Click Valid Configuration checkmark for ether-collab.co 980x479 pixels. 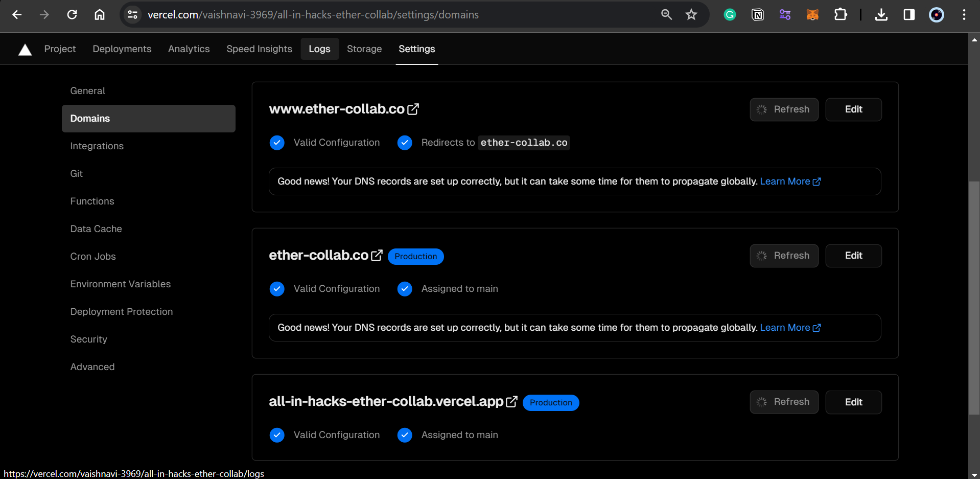click(x=277, y=289)
